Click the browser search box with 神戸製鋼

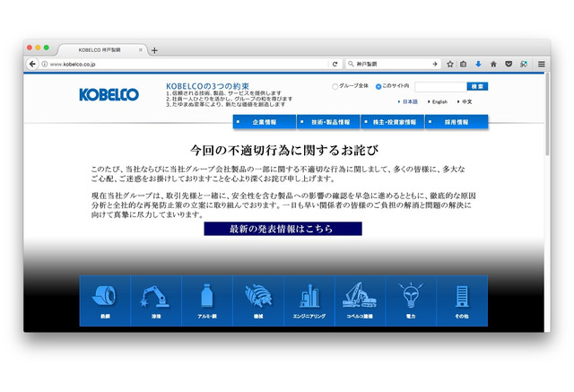coord(392,64)
